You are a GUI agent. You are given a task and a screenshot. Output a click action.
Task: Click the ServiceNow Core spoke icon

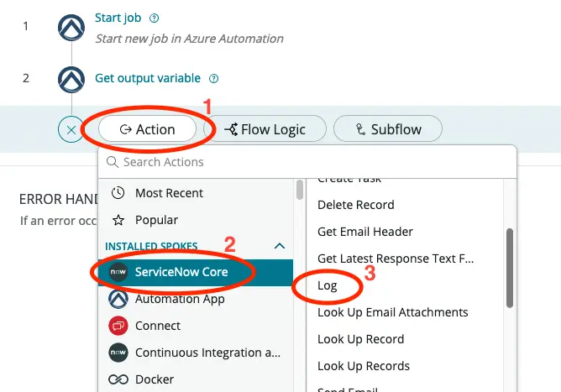118,272
